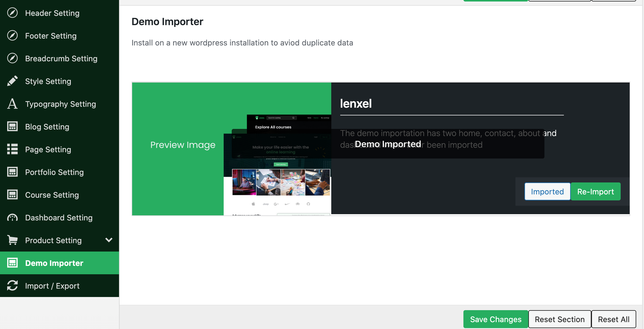Click the Reset Section button
Viewport: 644px width, 329px height.
(560, 319)
